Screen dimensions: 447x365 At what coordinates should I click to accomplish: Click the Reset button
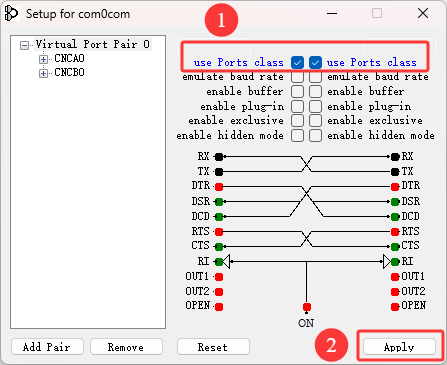tap(213, 347)
